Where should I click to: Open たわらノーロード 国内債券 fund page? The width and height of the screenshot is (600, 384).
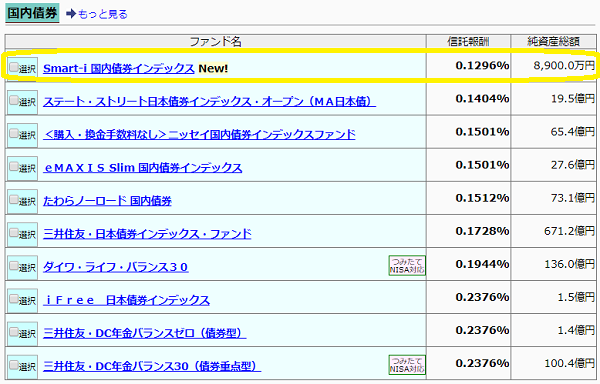point(107,201)
